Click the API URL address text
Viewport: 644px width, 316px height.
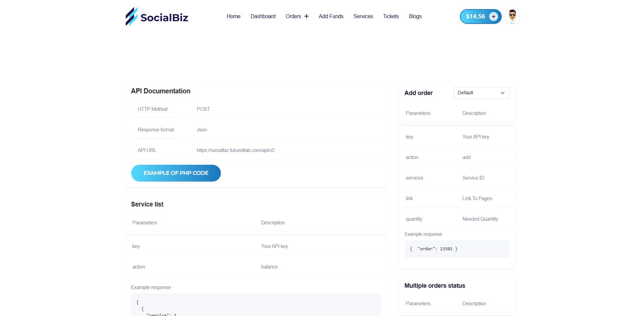(x=235, y=150)
